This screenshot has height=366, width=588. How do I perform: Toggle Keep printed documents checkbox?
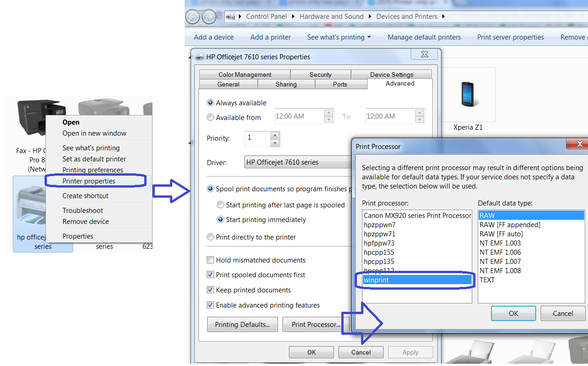click(x=210, y=290)
